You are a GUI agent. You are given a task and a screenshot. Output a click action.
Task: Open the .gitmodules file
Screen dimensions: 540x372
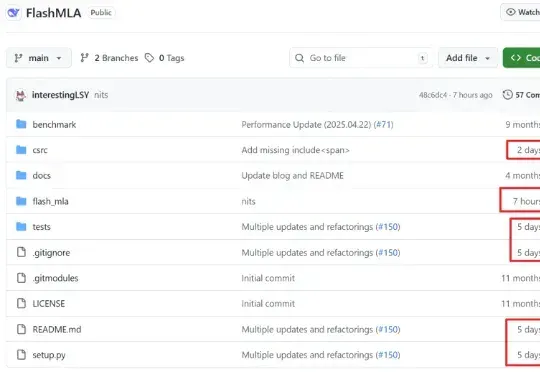(x=55, y=278)
